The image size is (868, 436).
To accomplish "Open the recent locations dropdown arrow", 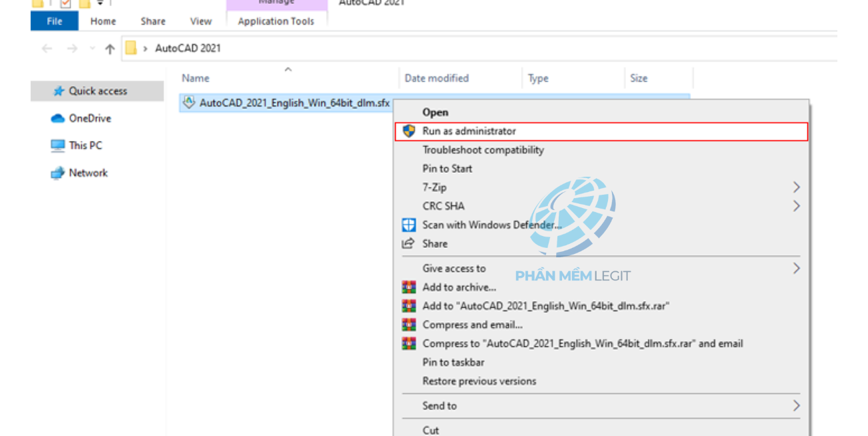I will (92, 49).
